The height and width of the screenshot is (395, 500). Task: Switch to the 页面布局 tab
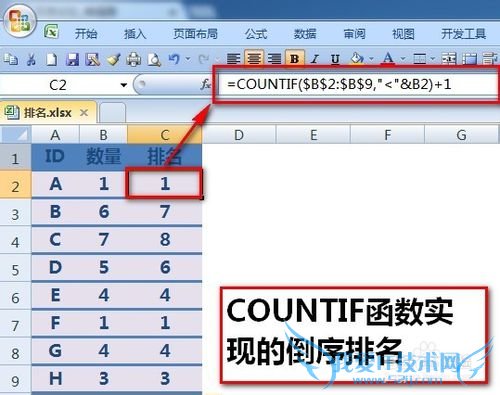point(195,34)
